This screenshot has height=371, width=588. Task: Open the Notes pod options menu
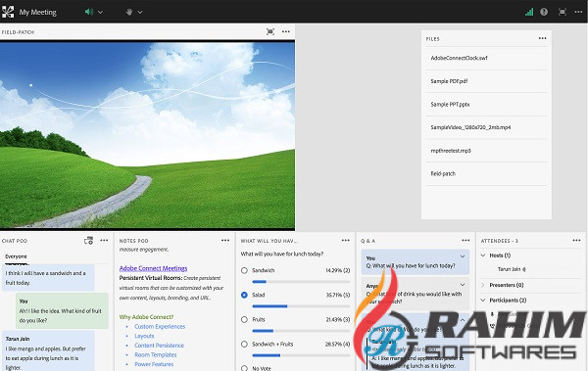[225, 241]
